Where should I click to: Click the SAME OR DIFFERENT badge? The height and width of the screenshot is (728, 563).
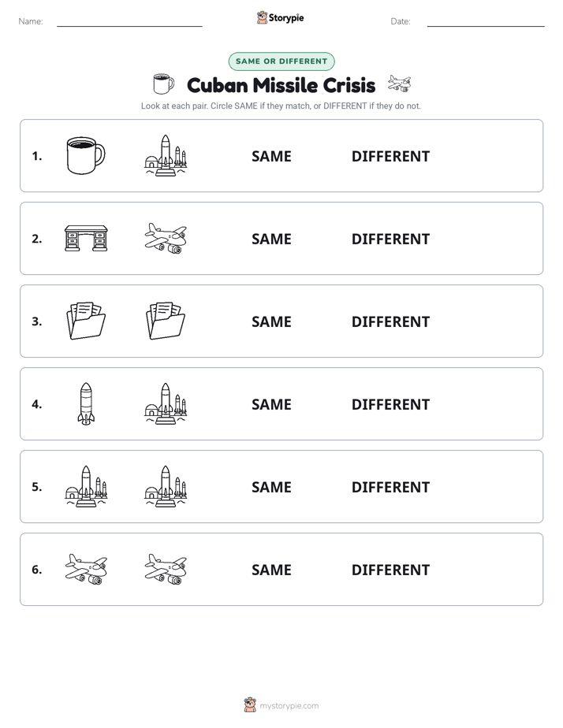pyautogui.click(x=281, y=61)
